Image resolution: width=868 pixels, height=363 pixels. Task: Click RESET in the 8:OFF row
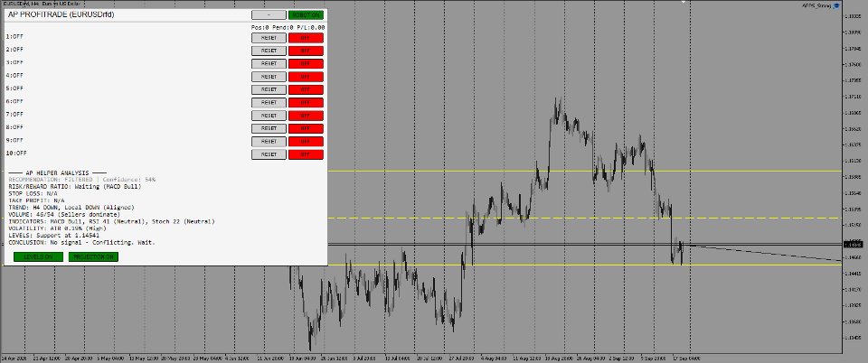tap(269, 128)
